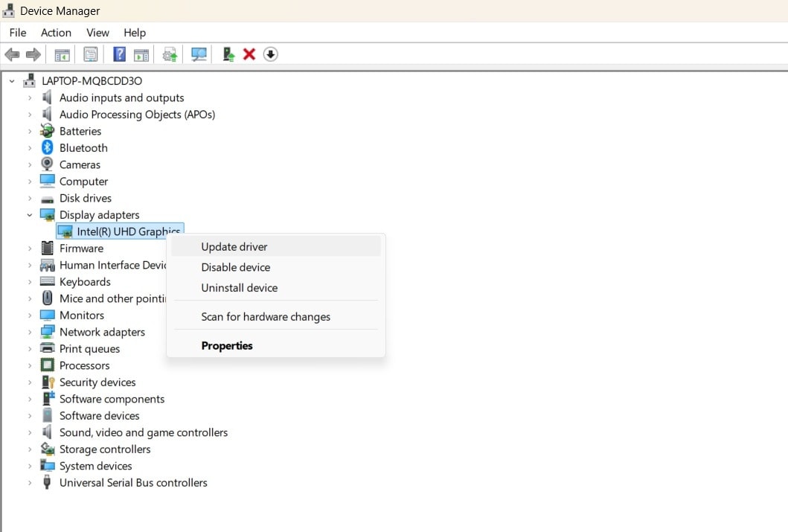Click the Forward arrow toolbar icon

click(x=33, y=54)
